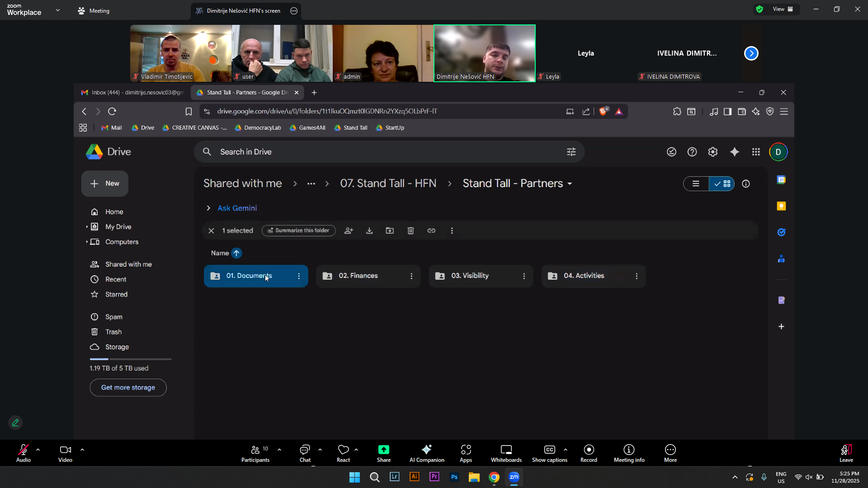The width and height of the screenshot is (868, 488).
Task: Click Summarize this folder button
Action: coord(298,230)
